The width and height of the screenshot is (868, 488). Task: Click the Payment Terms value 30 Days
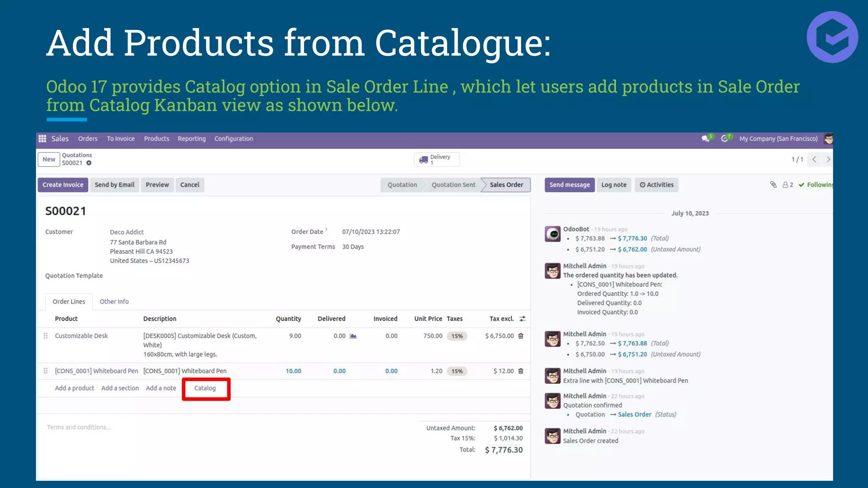(x=353, y=247)
